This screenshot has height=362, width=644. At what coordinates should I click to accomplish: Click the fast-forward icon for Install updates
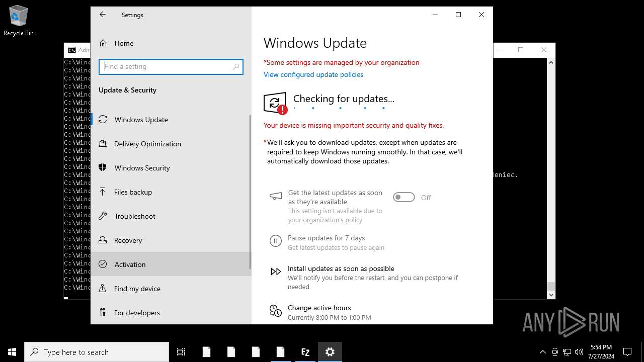point(276,271)
